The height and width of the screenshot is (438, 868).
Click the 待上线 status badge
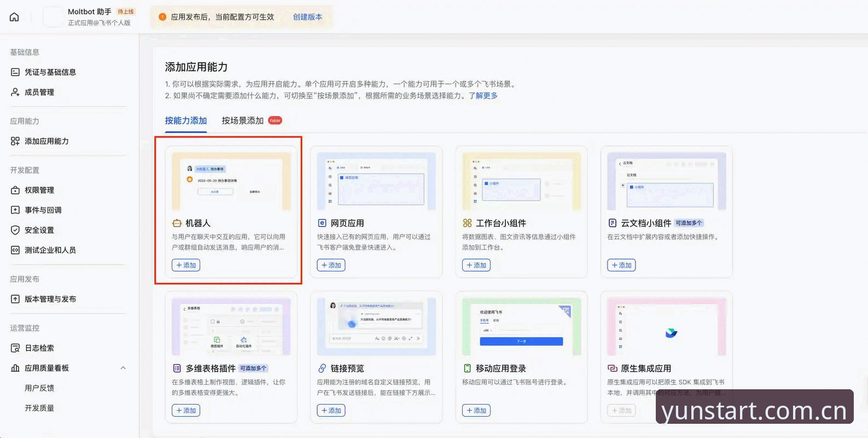pos(126,11)
